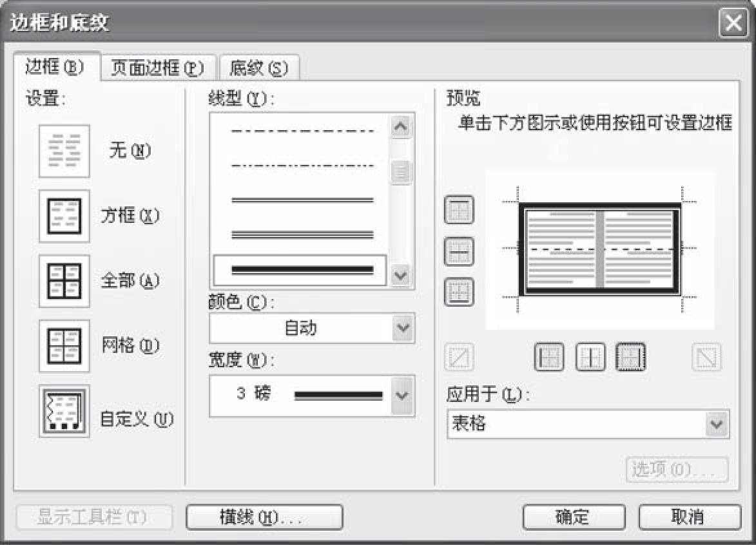
Task: Select the 边框 tab
Action: coord(56,66)
